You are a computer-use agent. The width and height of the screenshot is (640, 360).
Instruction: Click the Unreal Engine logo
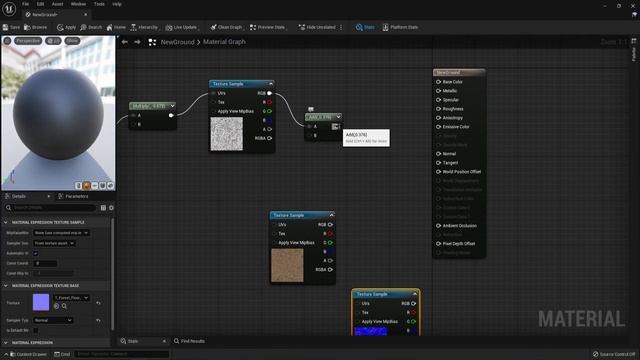click(x=9, y=9)
